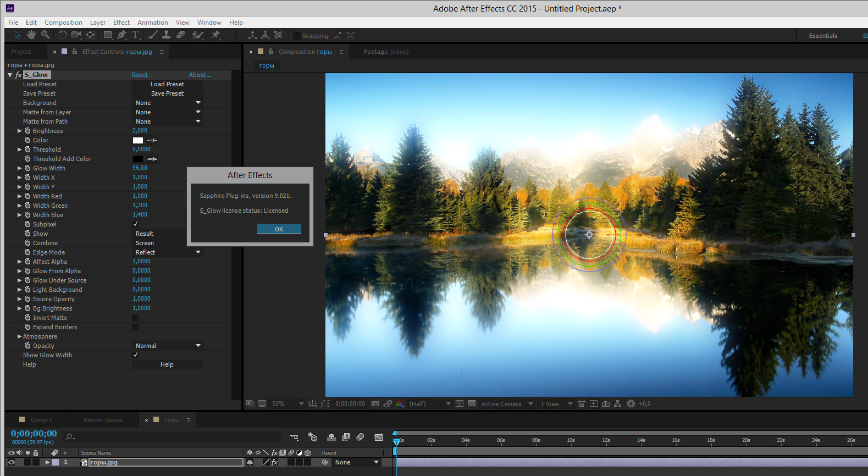Select the Pan Behind anchor point tool
868x476 pixels.
pyautogui.click(x=91, y=35)
